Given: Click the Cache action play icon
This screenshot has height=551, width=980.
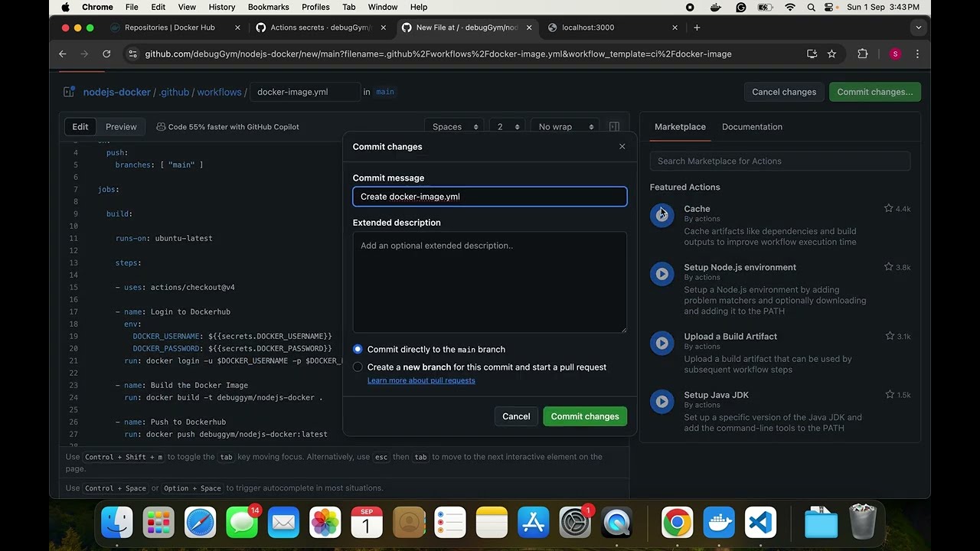Looking at the screenshot, I should pyautogui.click(x=662, y=215).
